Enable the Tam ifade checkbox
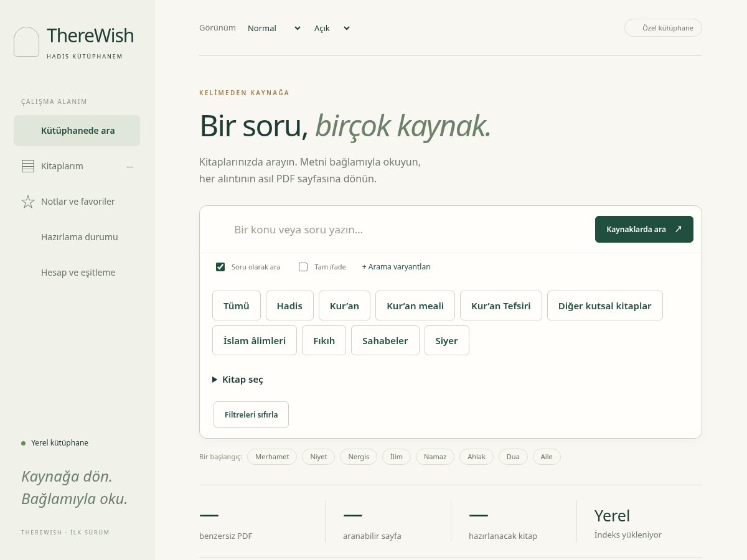Screen dimensions: 747x560 pyautogui.click(x=303, y=267)
